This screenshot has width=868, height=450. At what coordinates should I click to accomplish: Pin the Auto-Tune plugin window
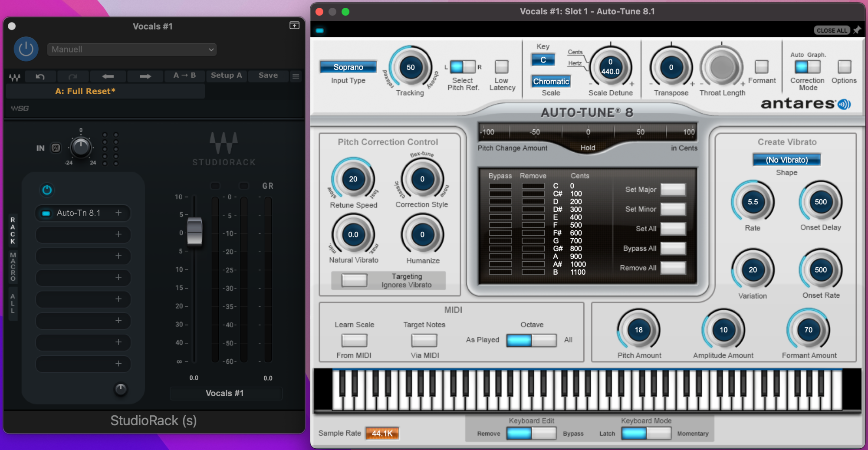[x=857, y=30]
